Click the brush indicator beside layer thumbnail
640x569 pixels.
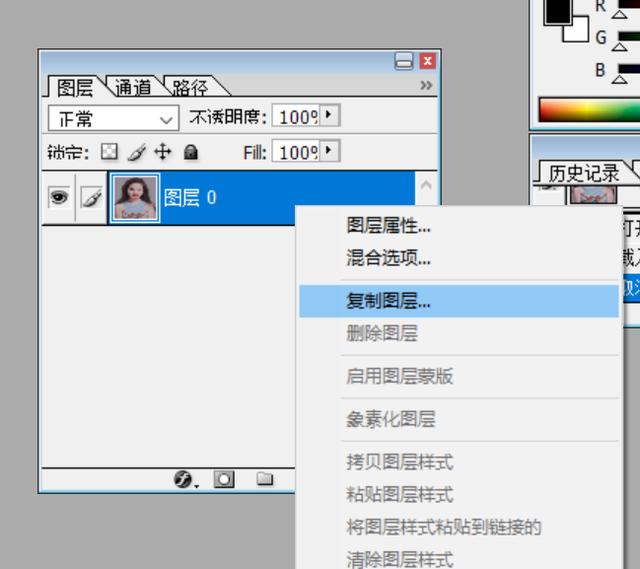[91, 198]
